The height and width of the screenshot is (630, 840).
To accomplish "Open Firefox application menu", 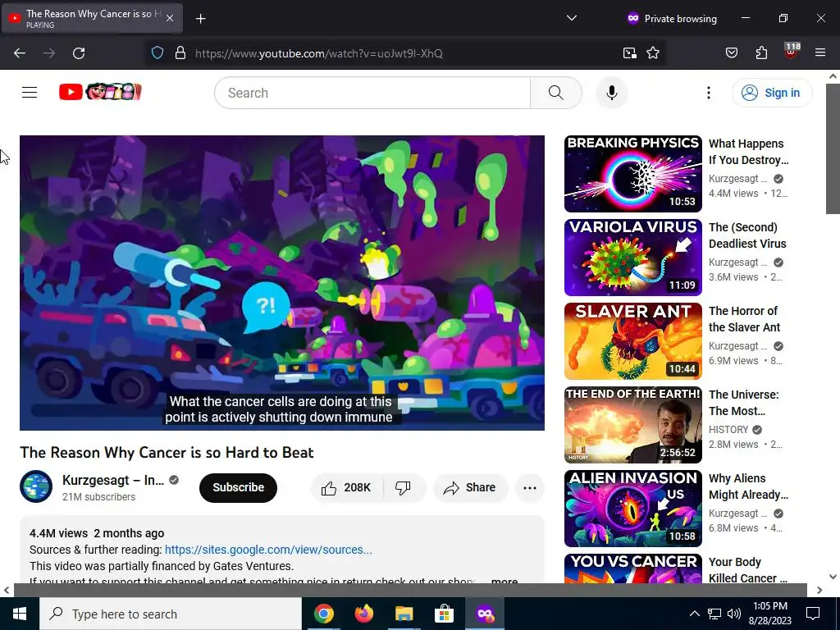I will point(820,53).
